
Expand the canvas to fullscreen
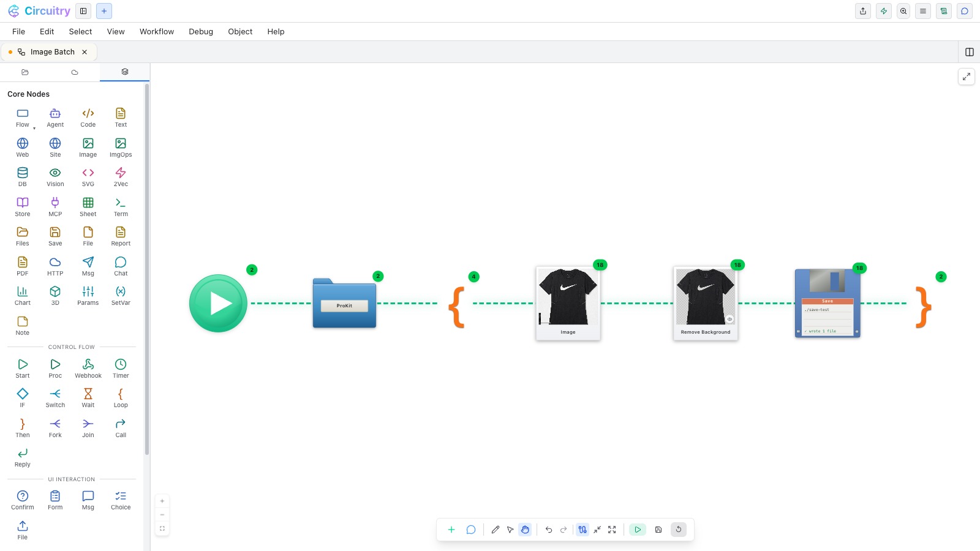[967, 77]
